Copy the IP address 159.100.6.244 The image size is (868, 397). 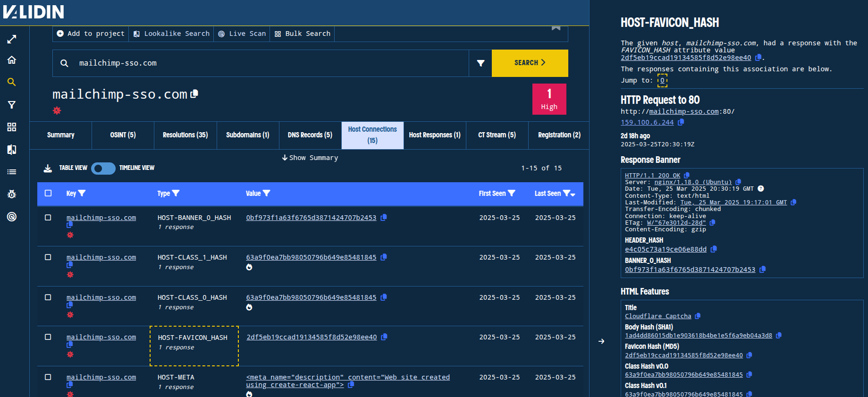(681, 122)
